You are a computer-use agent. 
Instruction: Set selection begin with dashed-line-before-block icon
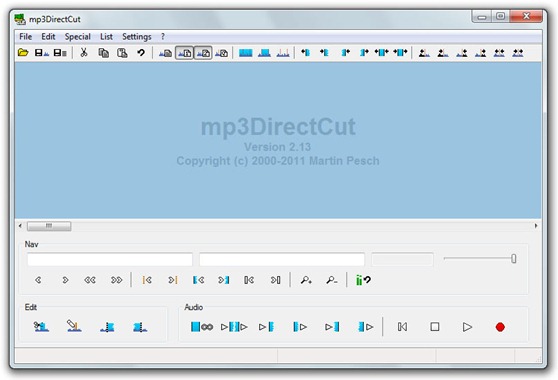tap(107, 327)
